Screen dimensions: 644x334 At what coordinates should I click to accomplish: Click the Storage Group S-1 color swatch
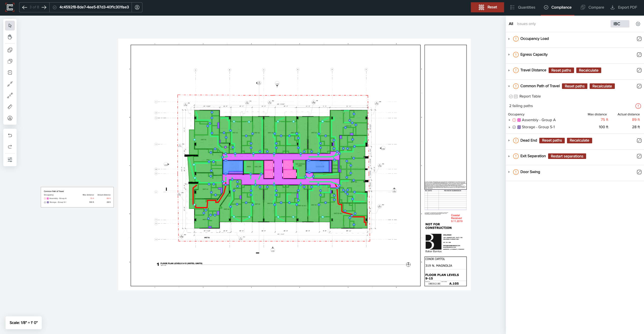519,127
